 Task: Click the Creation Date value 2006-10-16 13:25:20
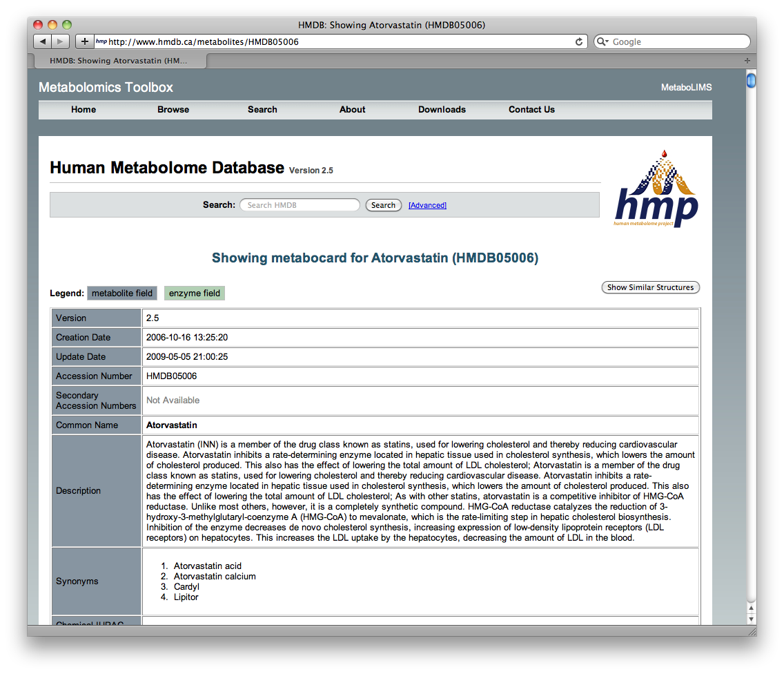[187, 337]
